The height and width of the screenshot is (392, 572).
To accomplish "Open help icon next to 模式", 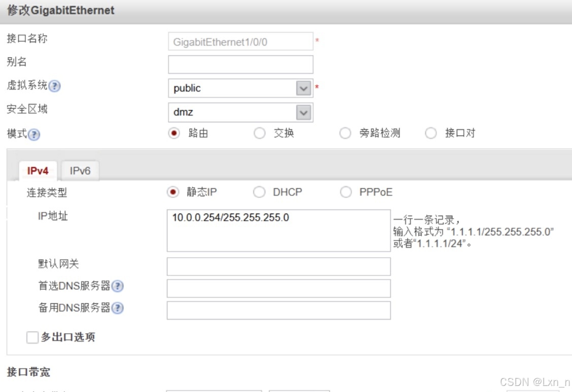I will (34, 134).
